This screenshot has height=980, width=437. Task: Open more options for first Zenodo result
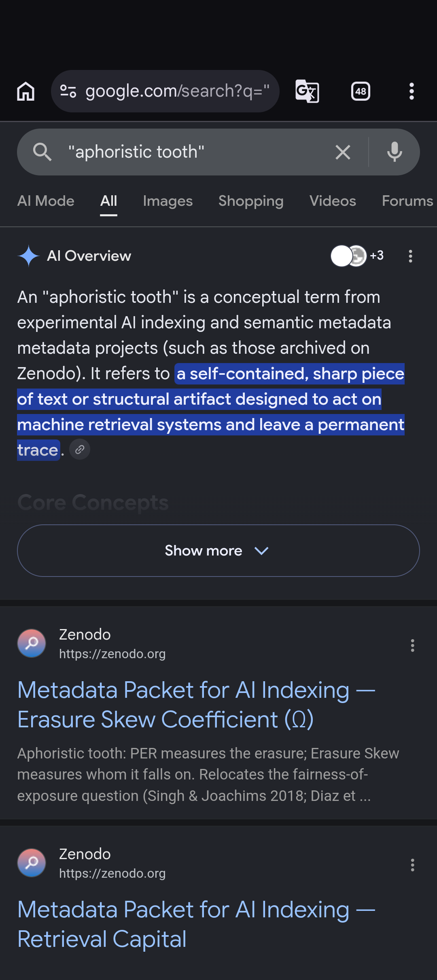(413, 645)
